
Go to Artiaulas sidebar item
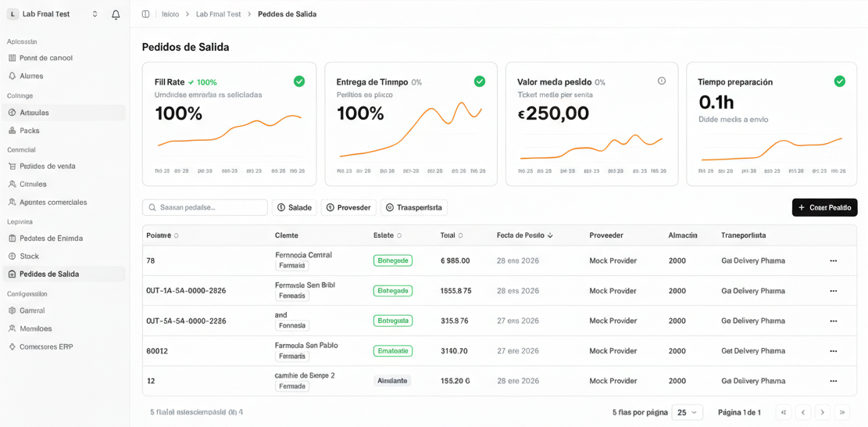click(64, 113)
